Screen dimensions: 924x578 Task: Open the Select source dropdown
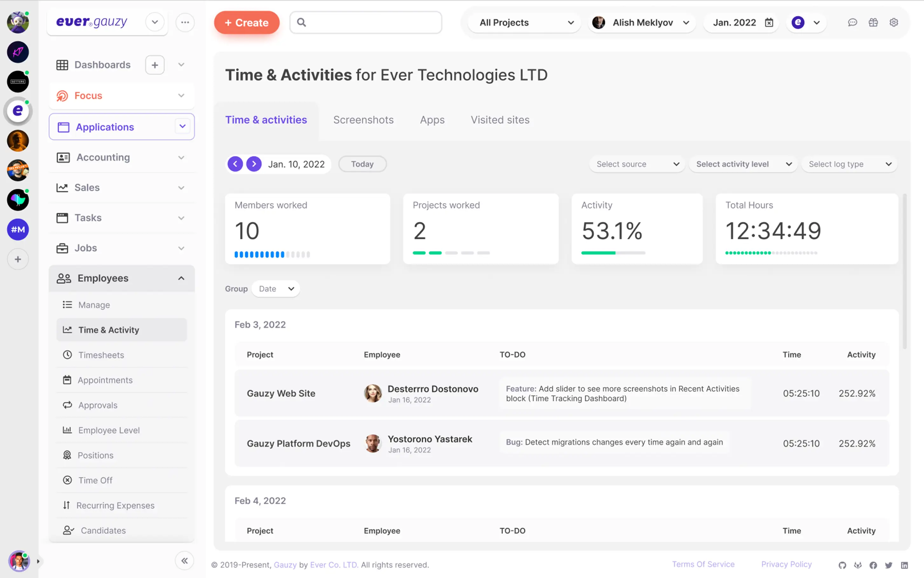coord(637,164)
